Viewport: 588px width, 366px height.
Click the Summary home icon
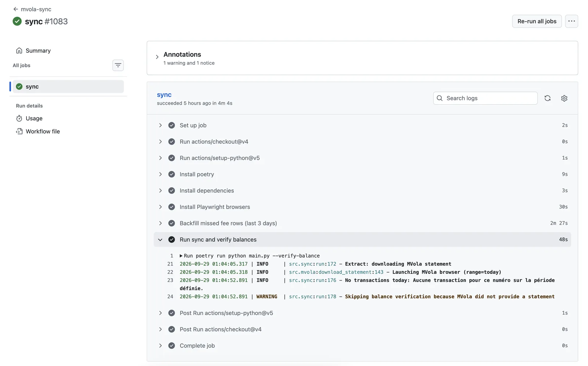(x=19, y=51)
